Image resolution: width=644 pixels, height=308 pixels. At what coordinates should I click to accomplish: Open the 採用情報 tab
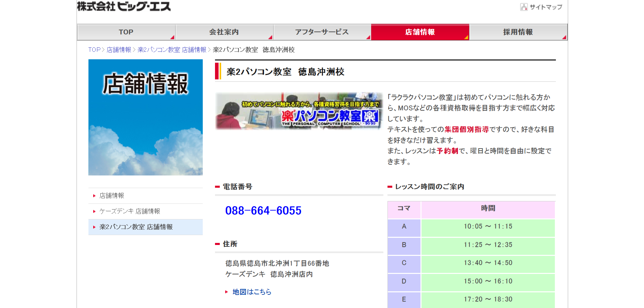[x=518, y=32]
